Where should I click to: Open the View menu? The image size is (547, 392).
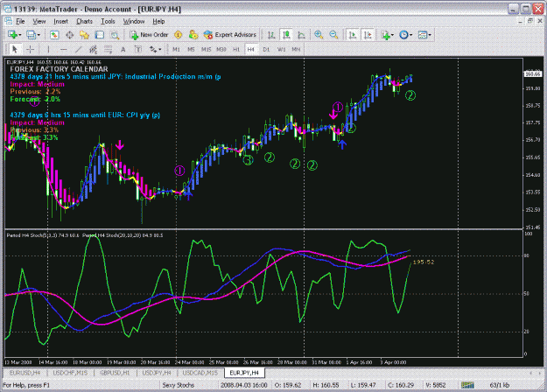point(39,22)
